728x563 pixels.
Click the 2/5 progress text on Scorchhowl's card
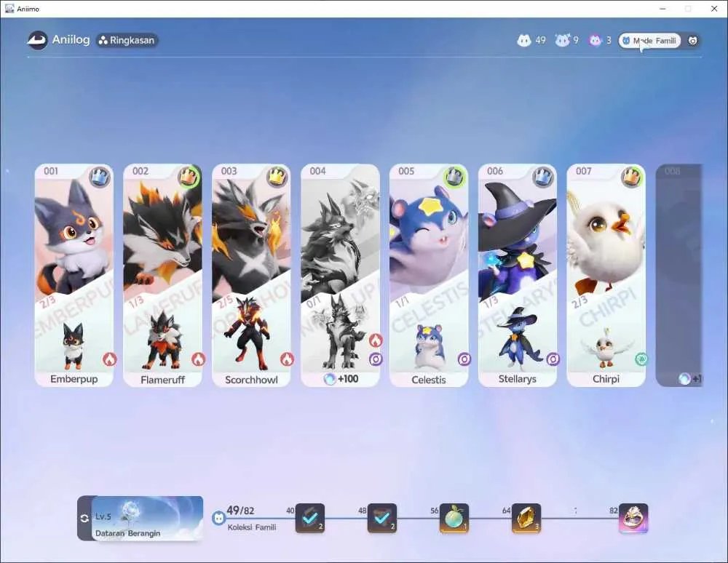(226, 302)
